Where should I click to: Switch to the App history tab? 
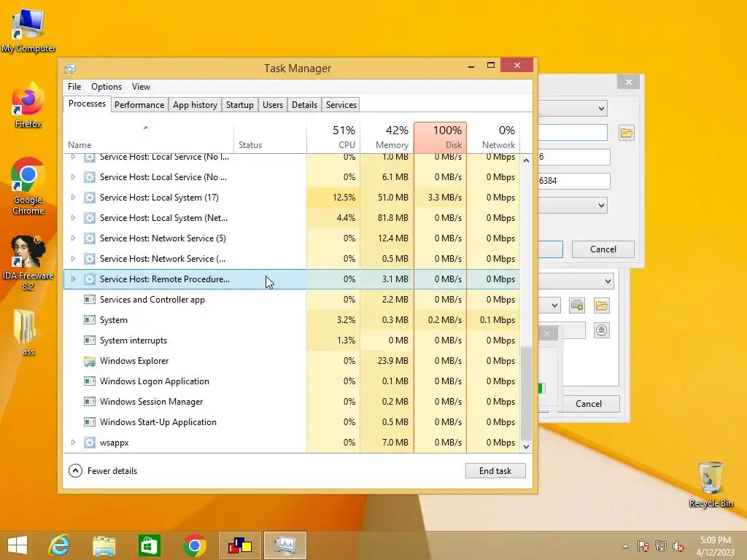(195, 105)
